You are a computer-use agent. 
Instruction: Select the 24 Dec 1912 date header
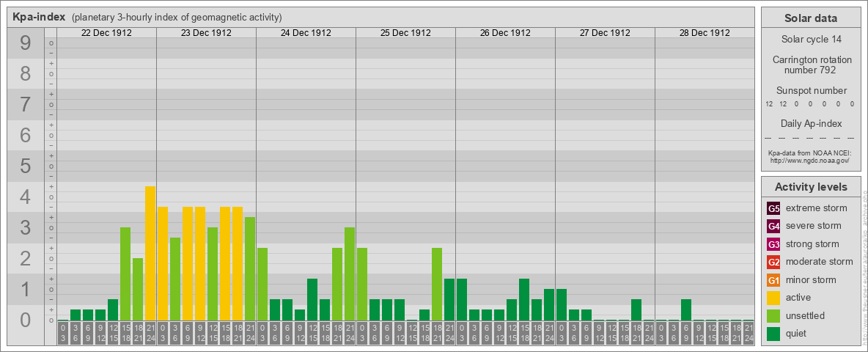[x=306, y=33]
